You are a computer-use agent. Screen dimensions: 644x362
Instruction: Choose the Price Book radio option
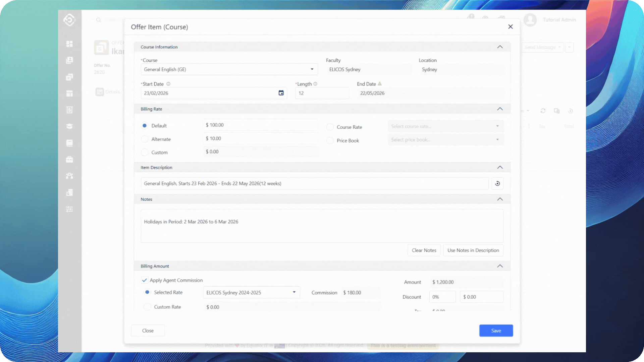point(330,140)
